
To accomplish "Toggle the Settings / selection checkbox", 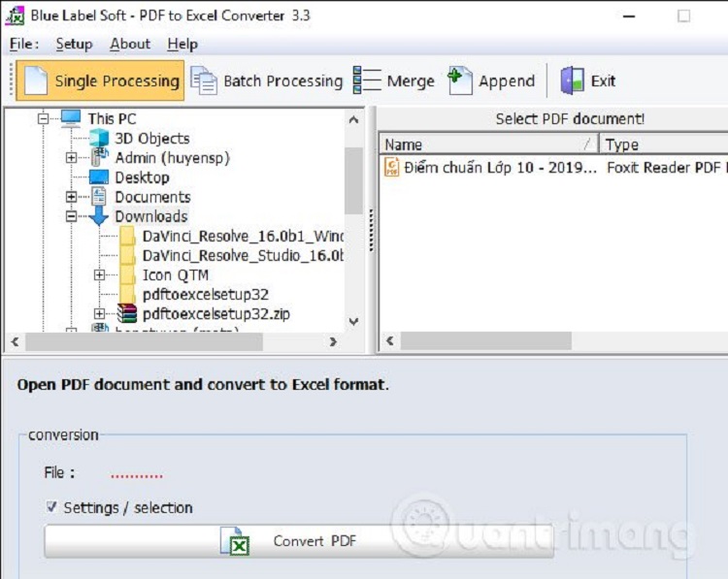I will point(51,506).
